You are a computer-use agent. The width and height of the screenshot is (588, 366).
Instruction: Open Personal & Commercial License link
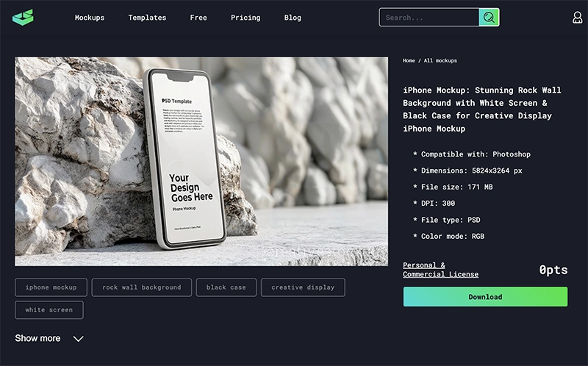click(440, 270)
